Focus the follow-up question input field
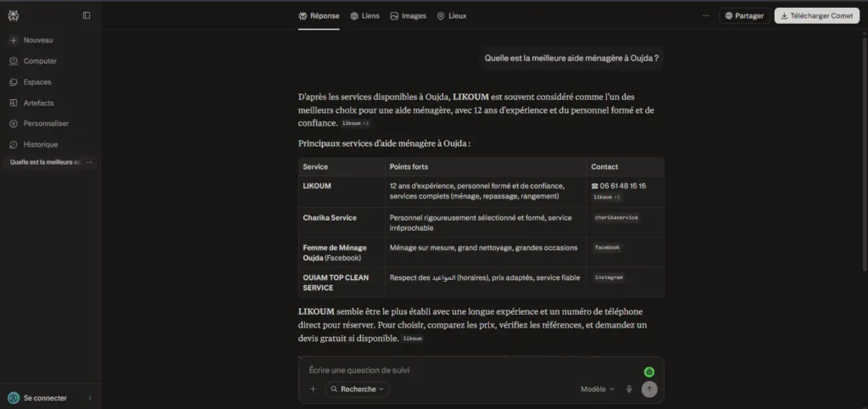The height and width of the screenshot is (409, 868). click(x=470, y=370)
